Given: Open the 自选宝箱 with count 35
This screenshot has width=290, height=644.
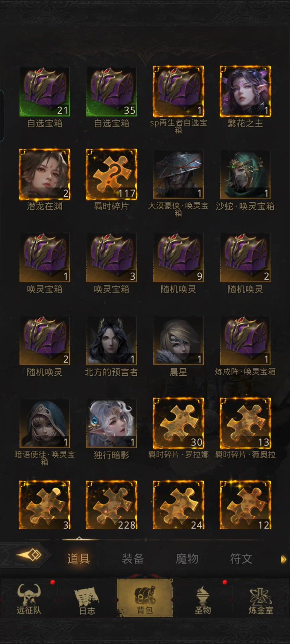Looking at the screenshot, I should click(x=112, y=92).
